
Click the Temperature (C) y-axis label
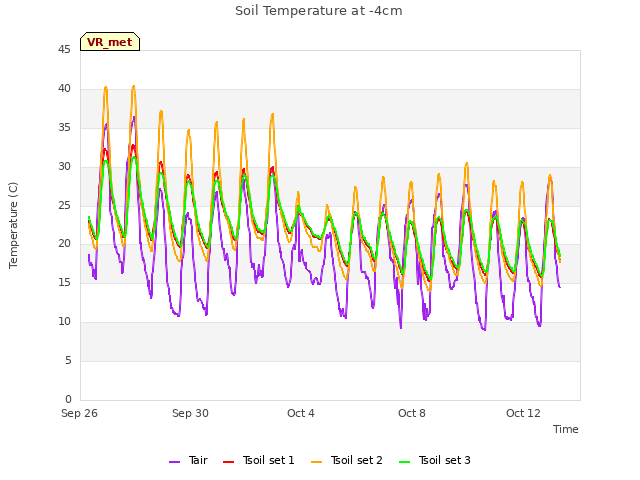tap(13, 225)
